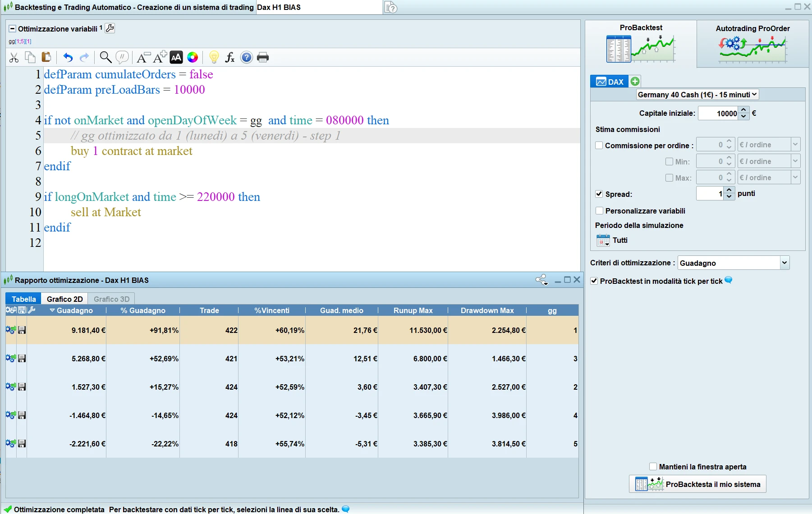Check Mantieni la finestra aperta
The height and width of the screenshot is (514, 812).
point(653,467)
